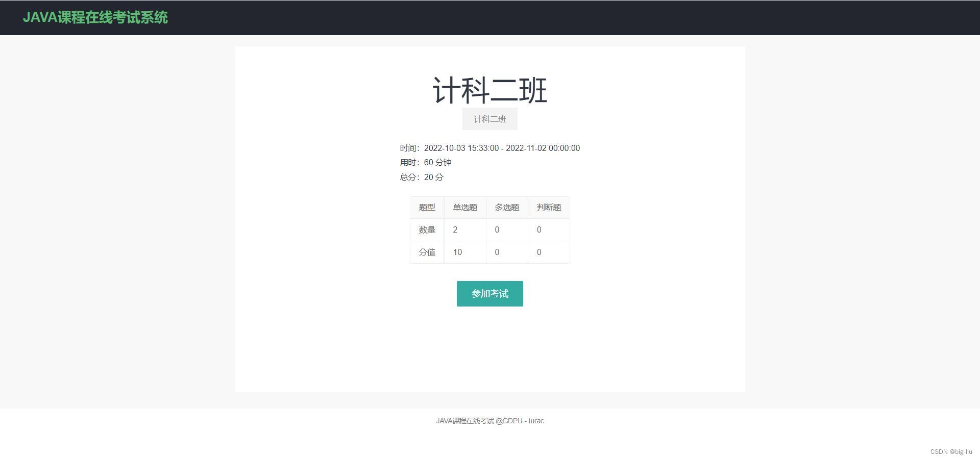
Task: Click the 单选题 column header
Action: (x=465, y=207)
